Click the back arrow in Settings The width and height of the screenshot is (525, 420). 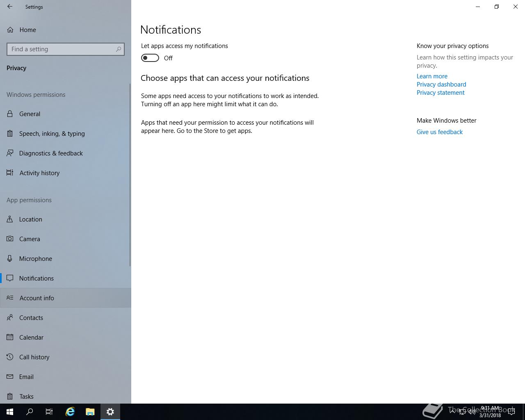click(x=10, y=7)
